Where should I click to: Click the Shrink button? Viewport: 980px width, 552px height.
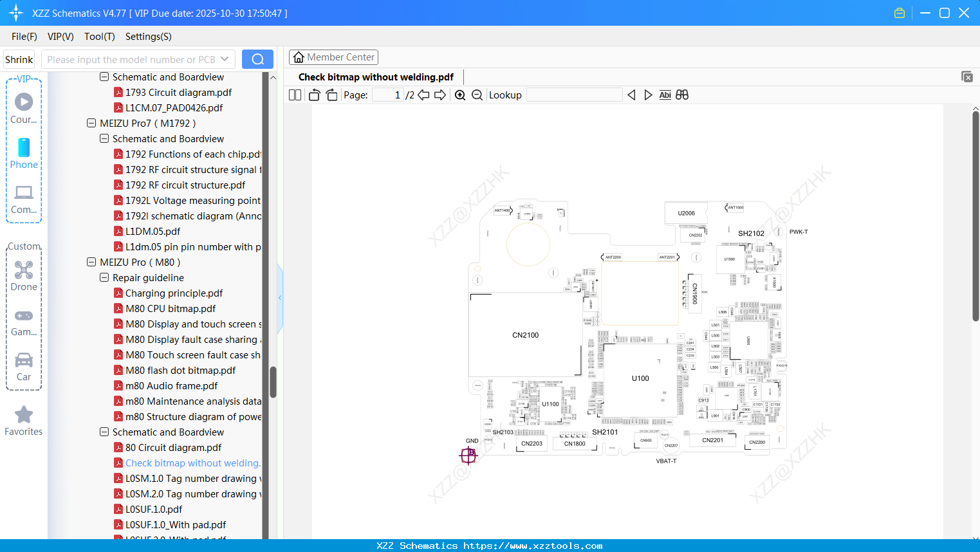pyautogui.click(x=19, y=59)
